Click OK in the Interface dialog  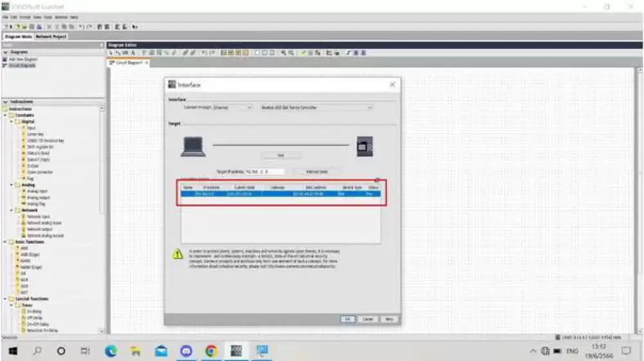click(x=348, y=319)
